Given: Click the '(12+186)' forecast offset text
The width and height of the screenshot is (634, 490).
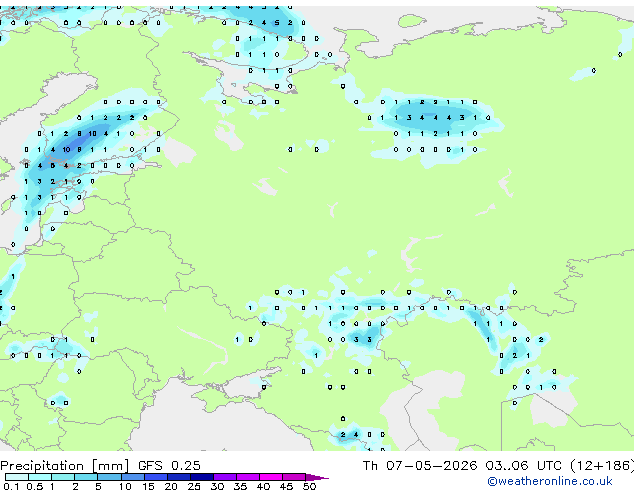Looking at the screenshot, I should (x=602, y=465).
